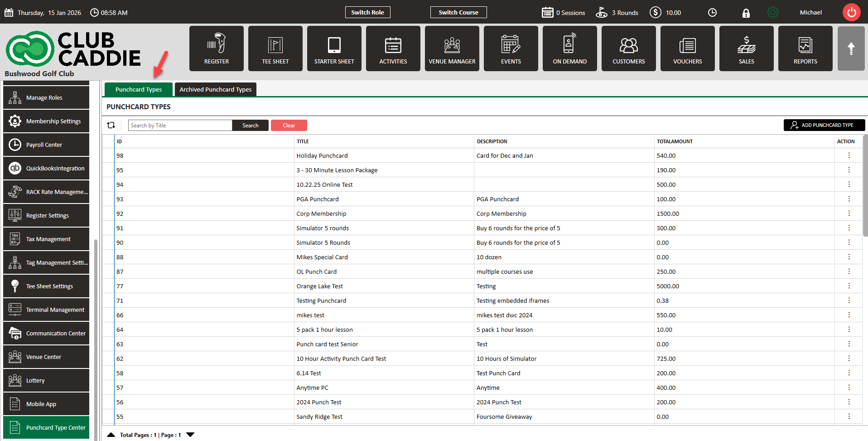Open action menu for Corp Membership row
The image size is (868, 441).
pos(849,213)
